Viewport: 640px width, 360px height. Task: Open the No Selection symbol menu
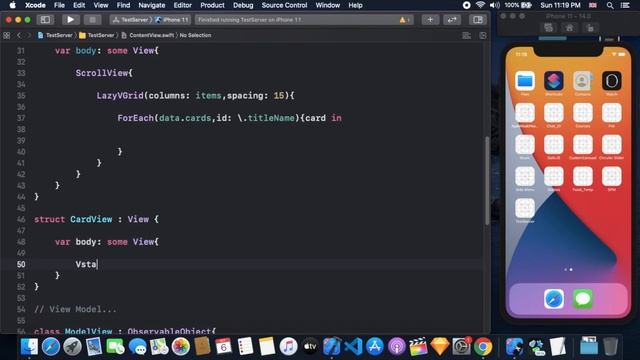pyautogui.click(x=195, y=36)
